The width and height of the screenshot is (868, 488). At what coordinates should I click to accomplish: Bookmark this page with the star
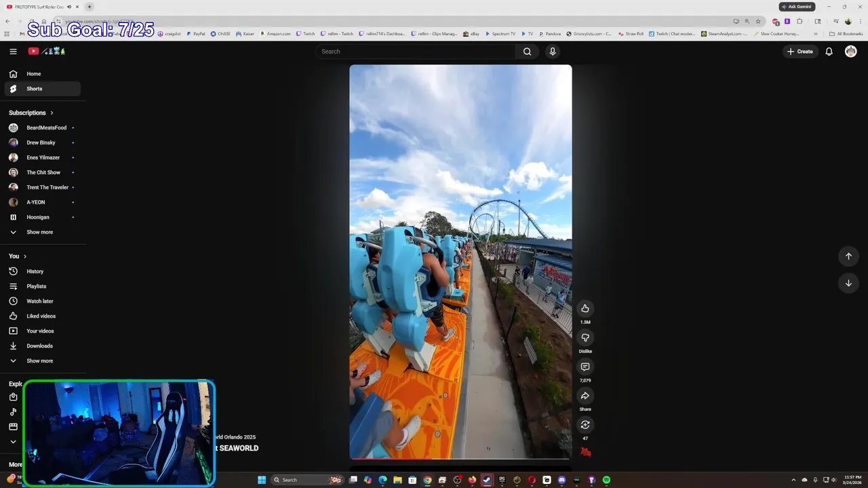tap(758, 21)
